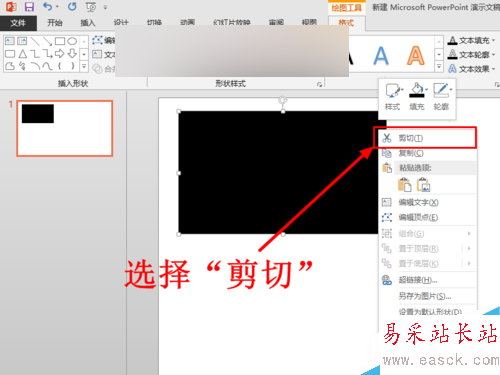The image size is (500, 375).
Task: Apply the orange outlined A WordArt style
Action: point(416,56)
